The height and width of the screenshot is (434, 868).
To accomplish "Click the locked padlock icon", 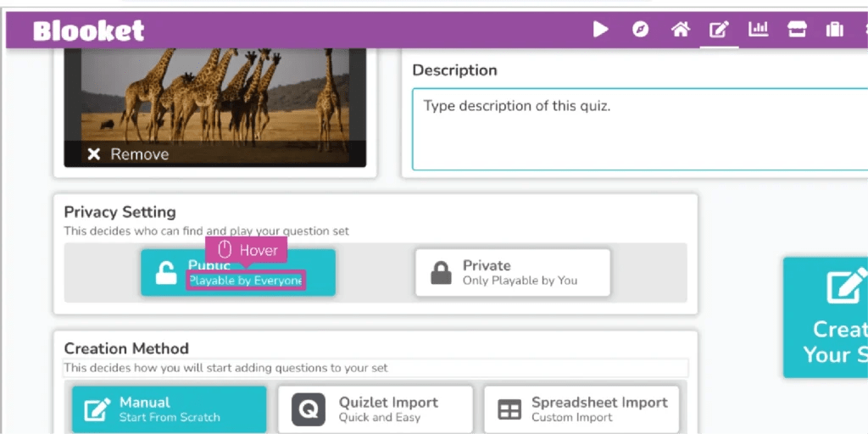I will point(441,273).
